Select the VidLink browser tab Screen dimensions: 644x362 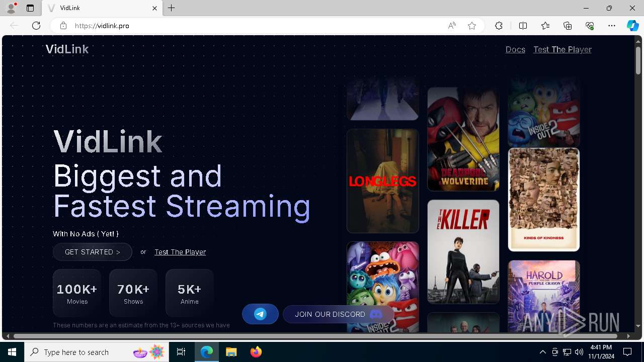(x=103, y=8)
